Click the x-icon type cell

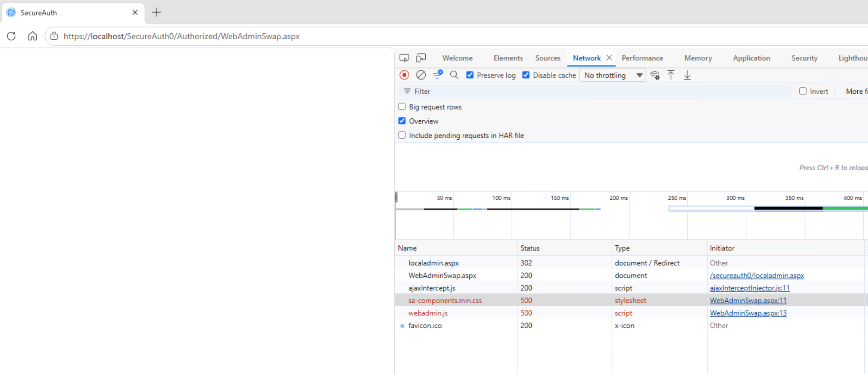pos(624,326)
